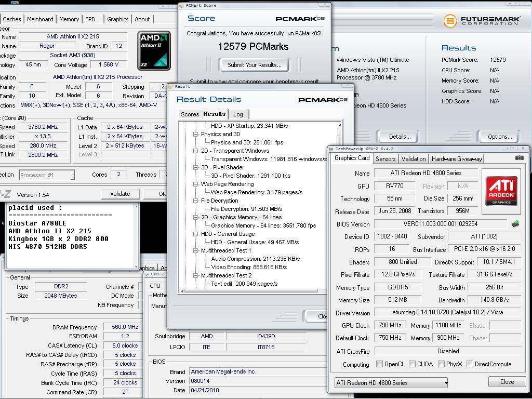Click the 'Biostar A780LE' notepad line
The height and width of the screenshot is (399, 532).
coord(37,223)
